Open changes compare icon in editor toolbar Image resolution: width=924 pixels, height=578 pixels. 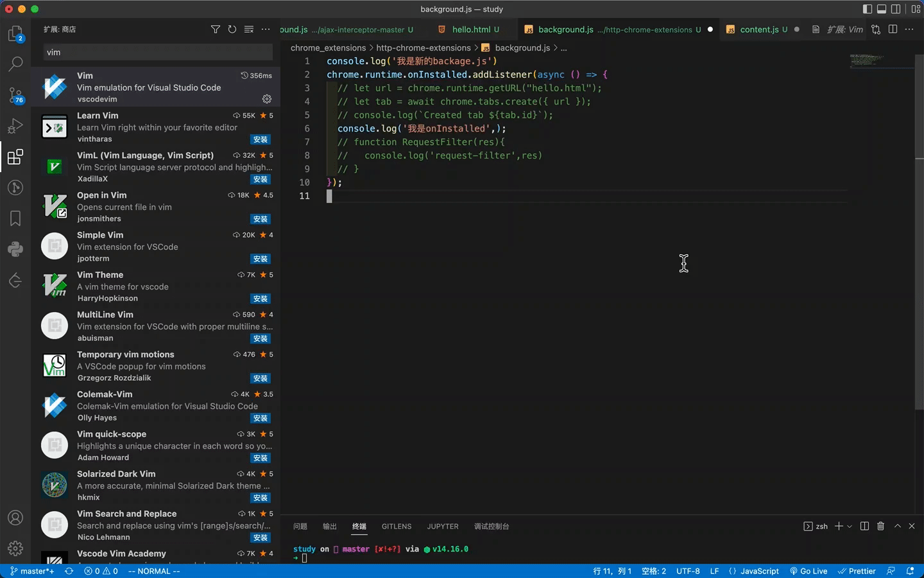(x=876, y=30)
